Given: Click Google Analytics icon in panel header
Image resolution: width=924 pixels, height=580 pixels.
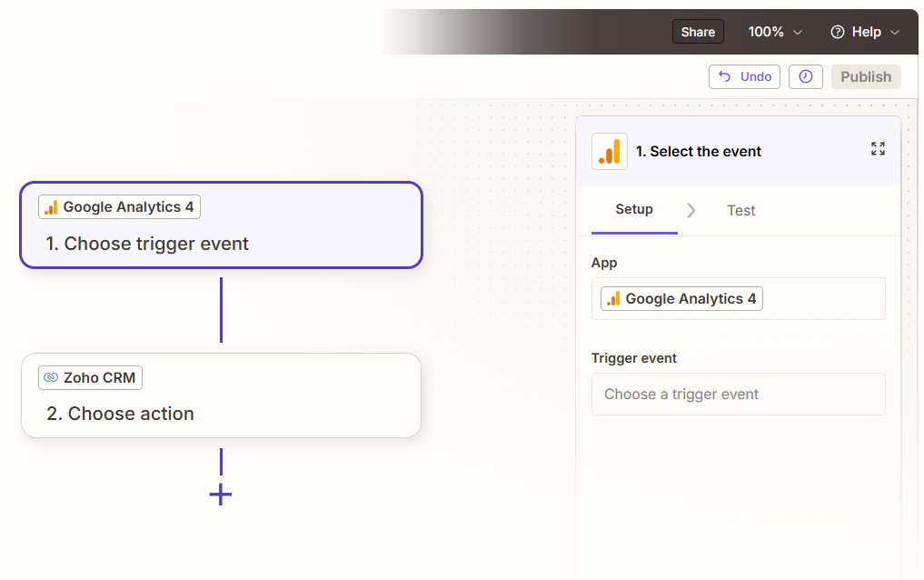Looking at the screenshot, I should pos(610,152).
